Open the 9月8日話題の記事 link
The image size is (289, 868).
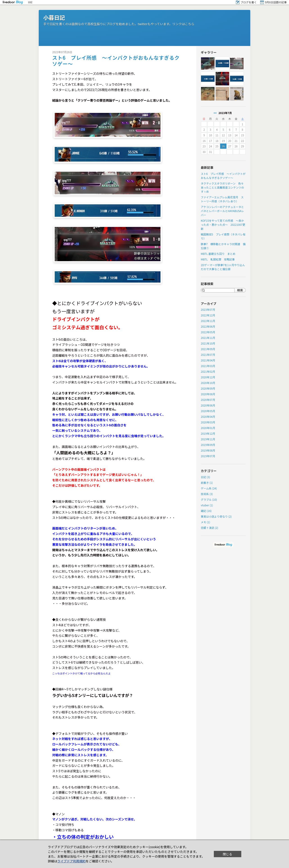tap(275, 2)
